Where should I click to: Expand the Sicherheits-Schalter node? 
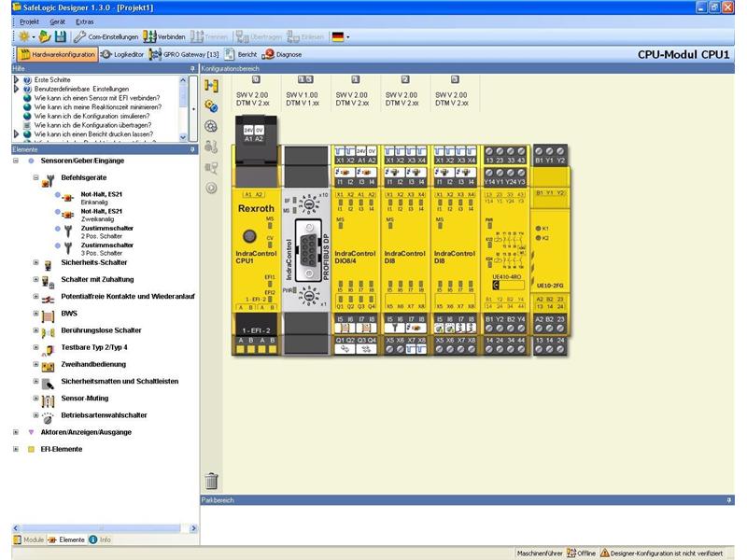coord(35,262)
